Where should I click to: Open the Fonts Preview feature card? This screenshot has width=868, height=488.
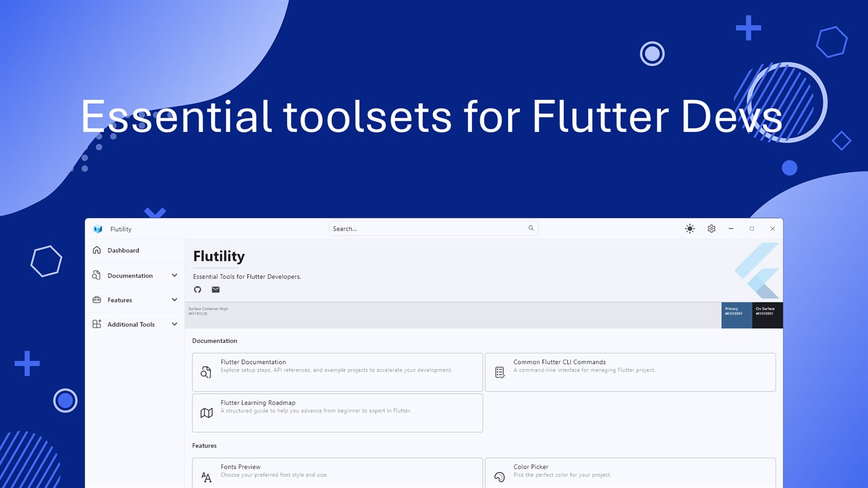338,472
